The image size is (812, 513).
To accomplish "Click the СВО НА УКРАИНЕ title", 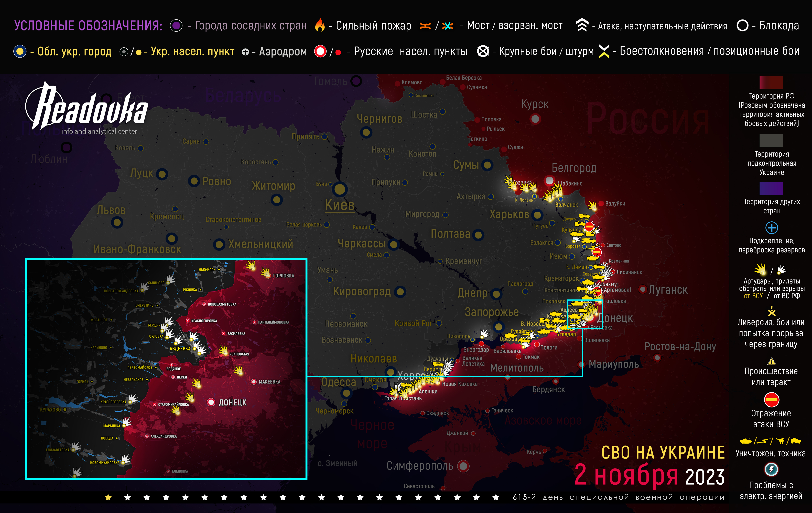I will (x=663, y=452).
